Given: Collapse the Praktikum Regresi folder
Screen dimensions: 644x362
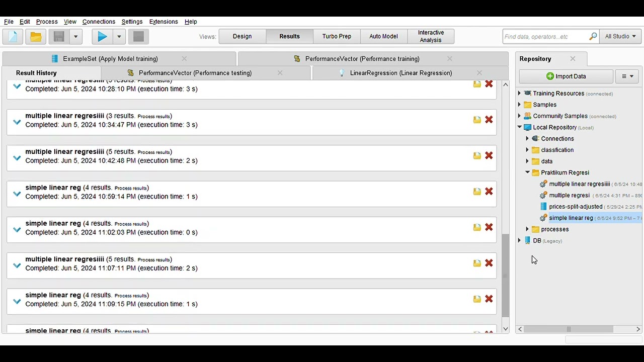Looking at the screenshot, I should coord(528,172).
